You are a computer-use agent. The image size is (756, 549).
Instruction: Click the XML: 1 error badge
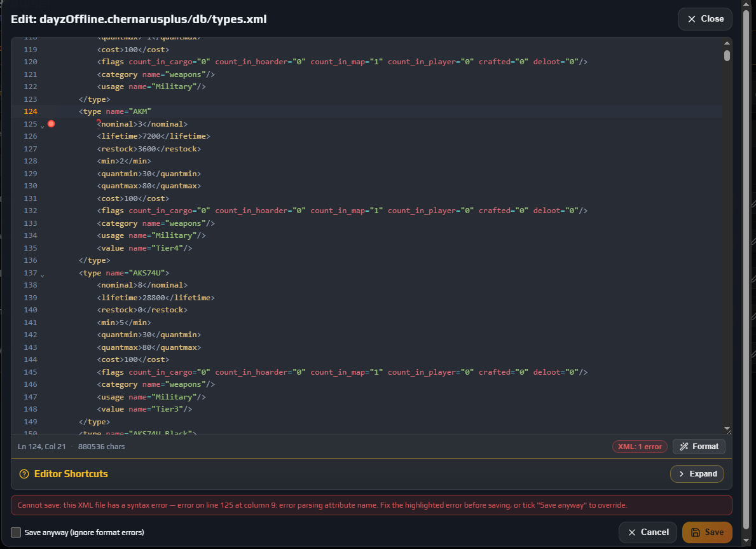tap(639, 447)
